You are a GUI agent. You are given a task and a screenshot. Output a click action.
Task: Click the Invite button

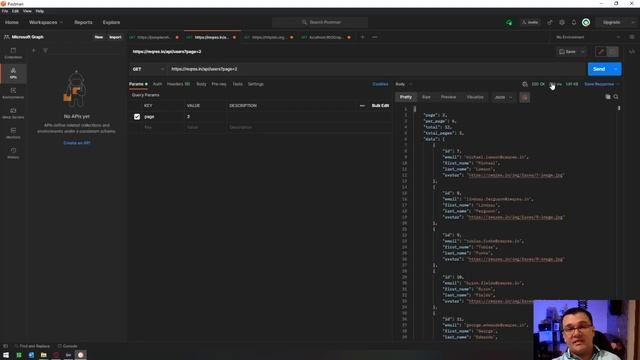(530, 22)
